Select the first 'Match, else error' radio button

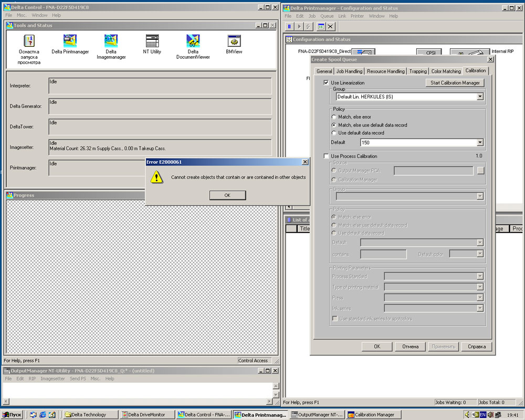click(x=333, y=117)
